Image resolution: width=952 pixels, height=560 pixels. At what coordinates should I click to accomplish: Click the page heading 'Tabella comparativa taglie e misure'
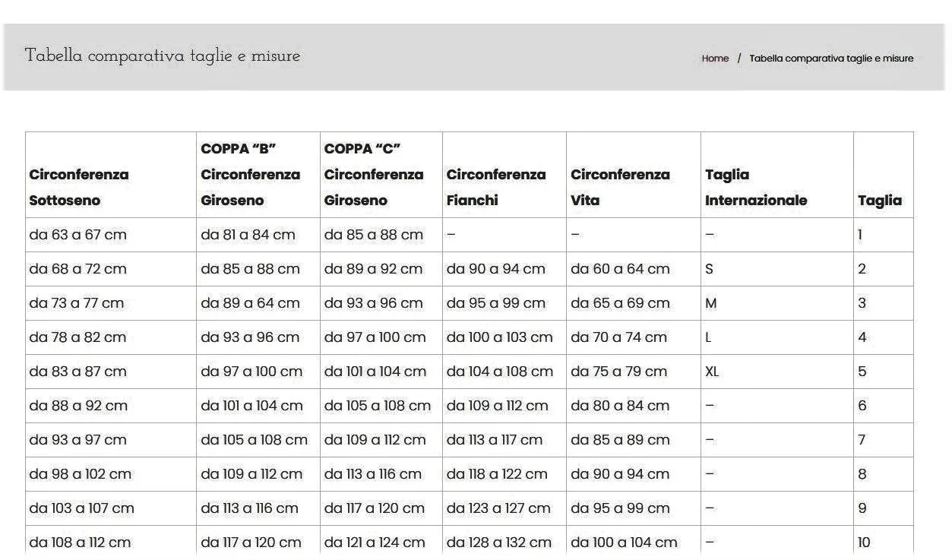tap(162, 56)
